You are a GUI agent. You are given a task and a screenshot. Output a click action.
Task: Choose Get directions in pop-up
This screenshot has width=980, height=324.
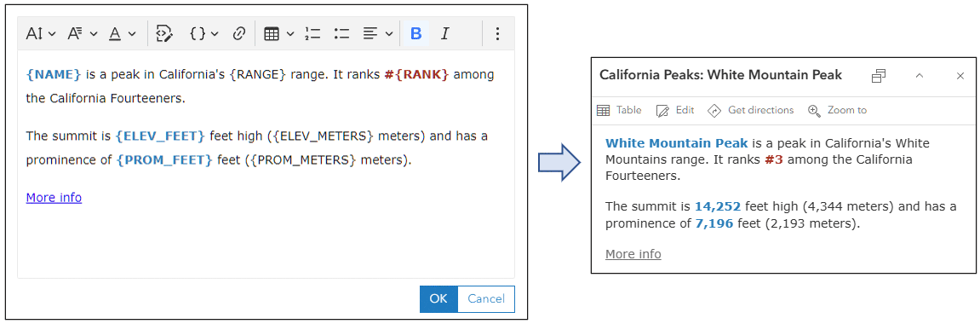coord(751,110)
